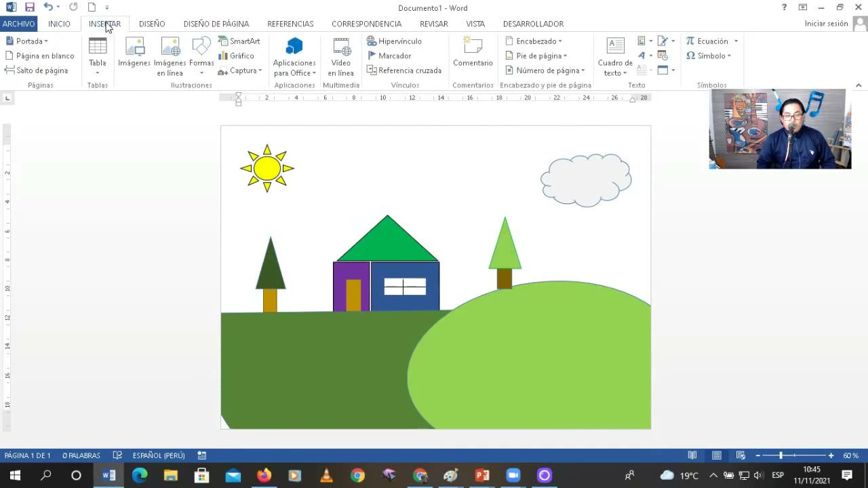This screenshot has height=488, width=868.
Task: Toggle web layout view in status bar
Action: (x=741, y=455)
